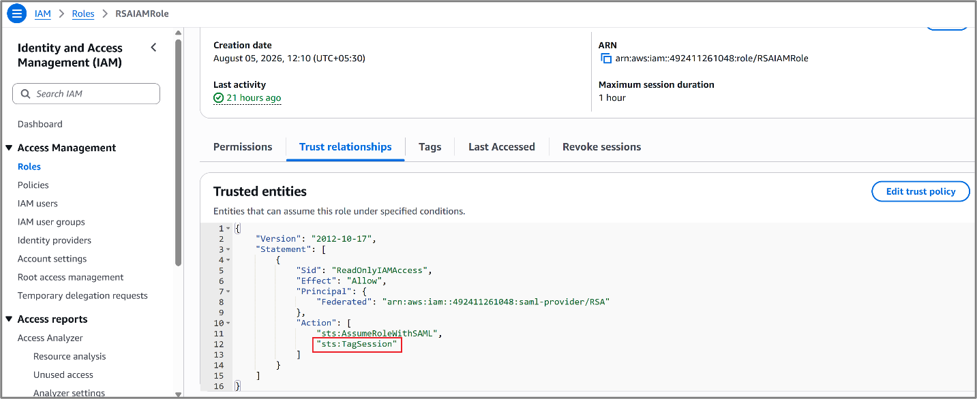Click into the Search IAM field
The height and width of the screenshot is (399, 977).
pyautogui.click(x=86, y=94)
